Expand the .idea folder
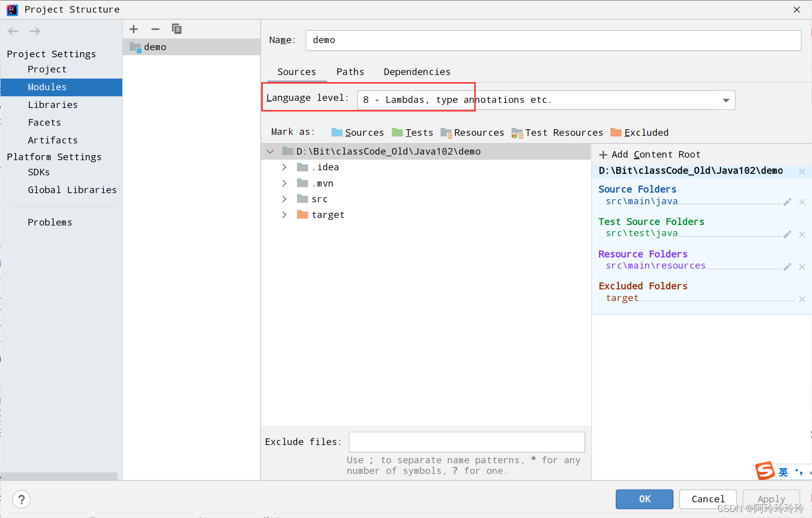Screen dimensions: 812x518 [x=284, y=167]
